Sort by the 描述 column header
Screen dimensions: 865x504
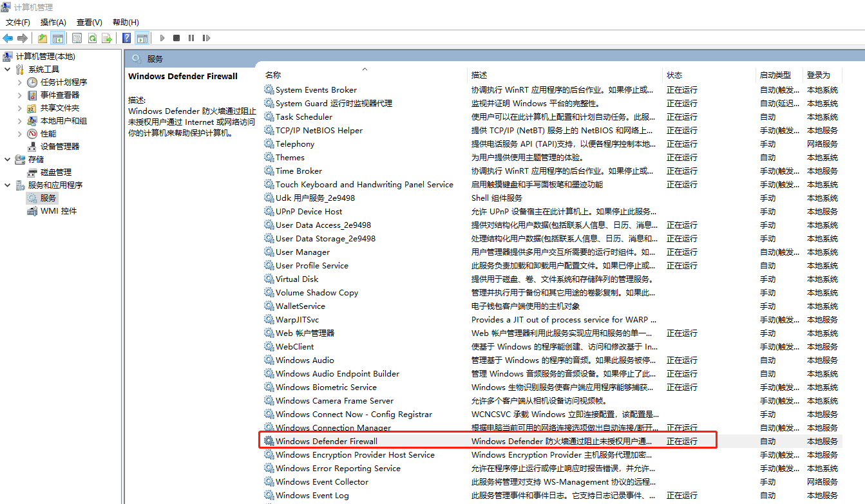(x=566, y=75)
